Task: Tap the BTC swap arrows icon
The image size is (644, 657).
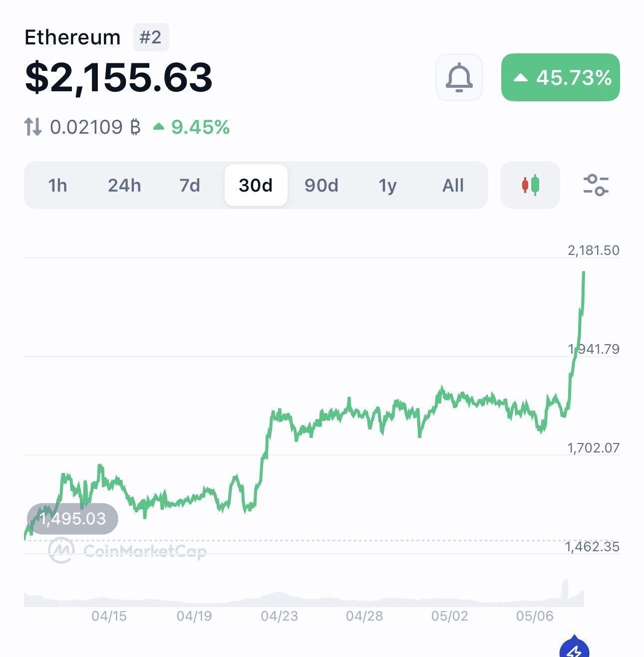Action: coord(33,127)
